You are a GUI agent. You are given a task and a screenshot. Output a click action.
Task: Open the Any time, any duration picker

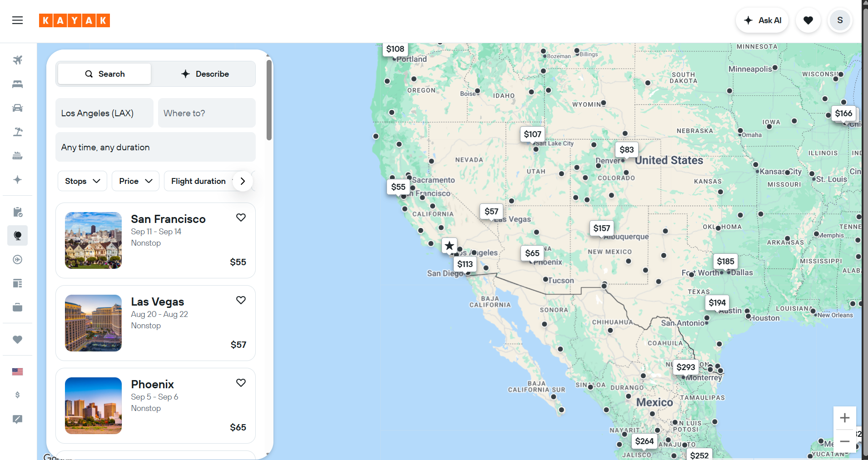click(155, 147)
